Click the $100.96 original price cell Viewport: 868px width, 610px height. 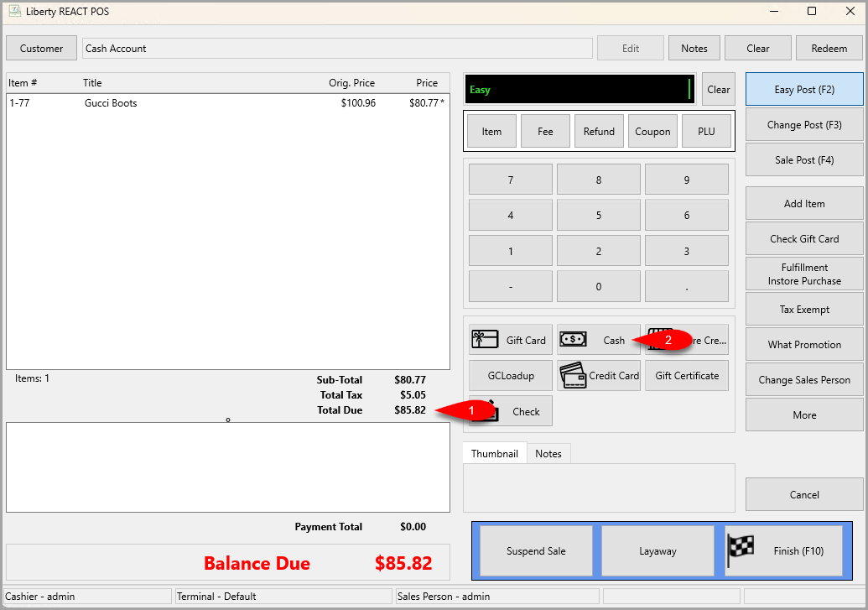358,103
